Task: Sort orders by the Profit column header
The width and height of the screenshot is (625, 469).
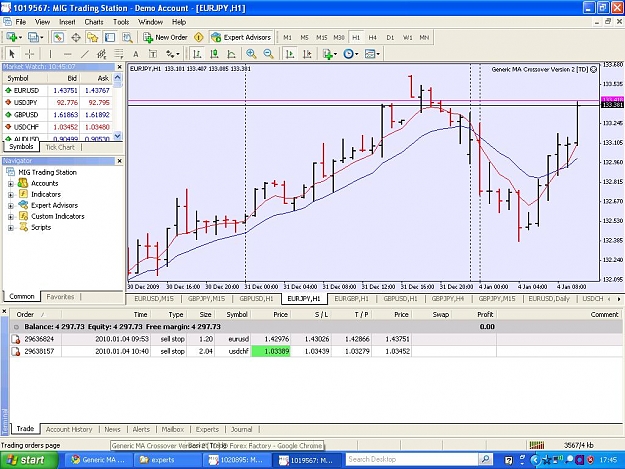Action: (485, 314)
